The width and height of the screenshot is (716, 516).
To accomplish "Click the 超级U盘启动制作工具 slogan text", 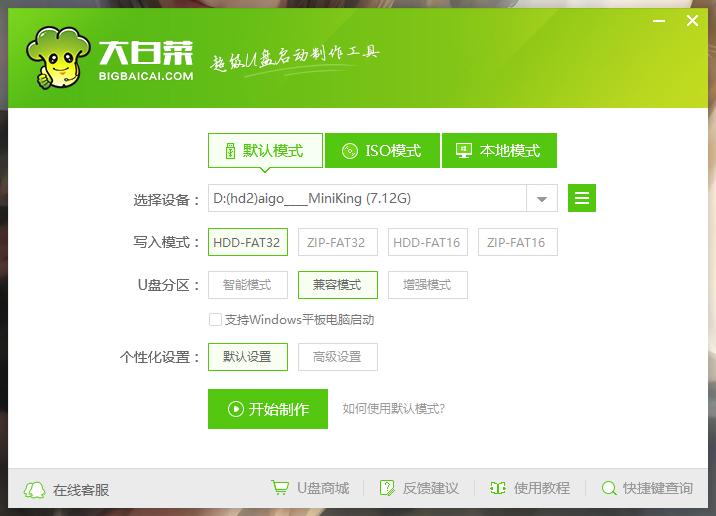I will click(x=295, y=59).
